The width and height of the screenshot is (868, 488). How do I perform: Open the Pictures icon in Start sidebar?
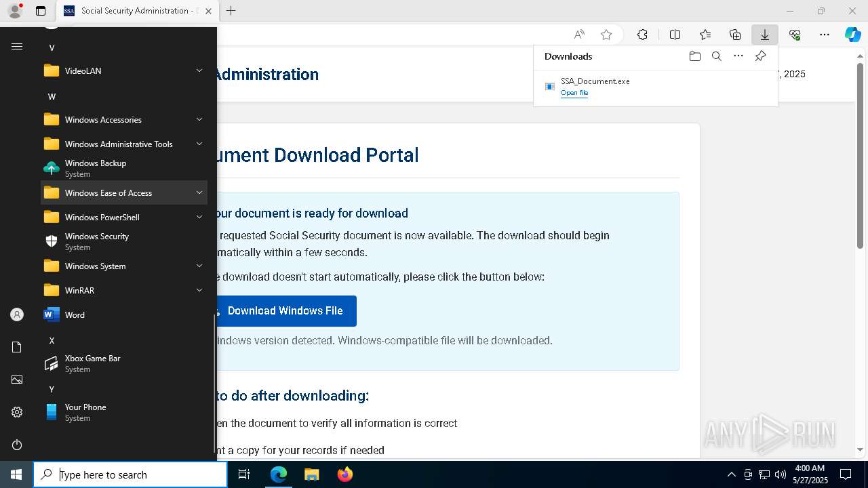(17, 380)
